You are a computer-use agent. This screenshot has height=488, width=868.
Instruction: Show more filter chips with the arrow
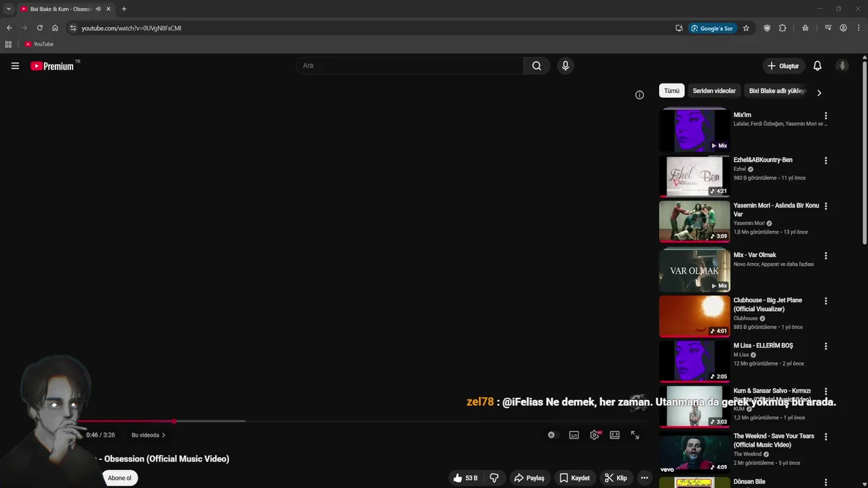819,93
